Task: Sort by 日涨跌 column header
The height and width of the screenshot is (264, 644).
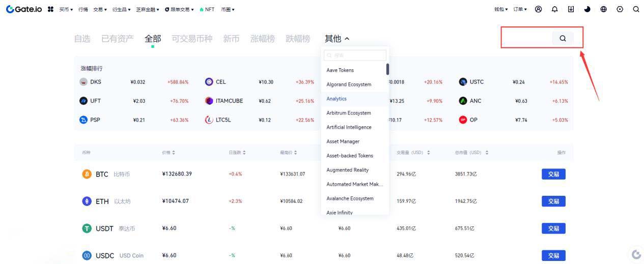Action: [x=237, y=153]
